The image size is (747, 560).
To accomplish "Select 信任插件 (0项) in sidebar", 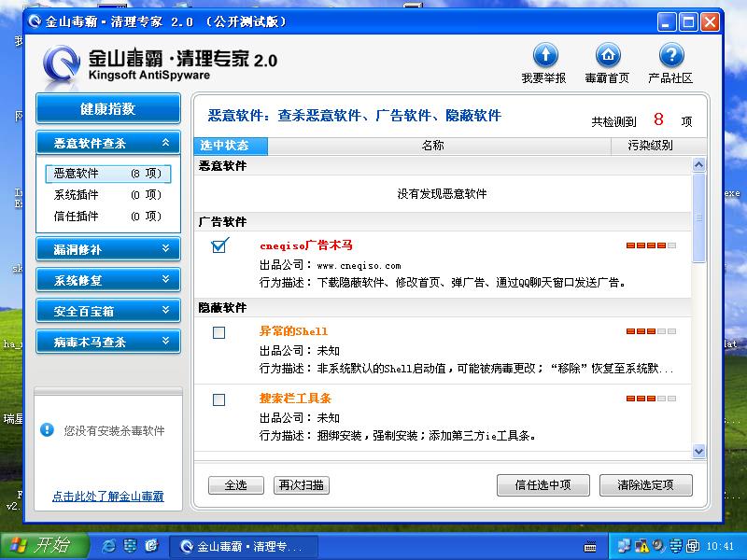I will click(x=108, y=217).
